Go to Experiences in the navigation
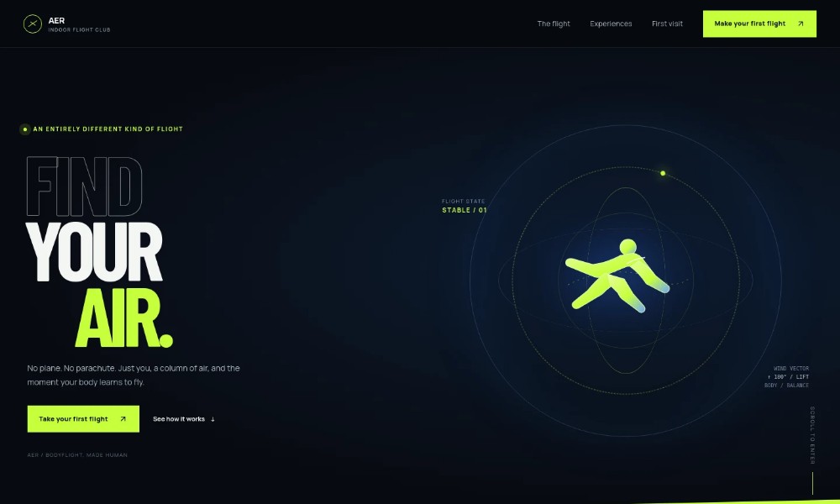The image size is (840, 504). click(611, 24)
